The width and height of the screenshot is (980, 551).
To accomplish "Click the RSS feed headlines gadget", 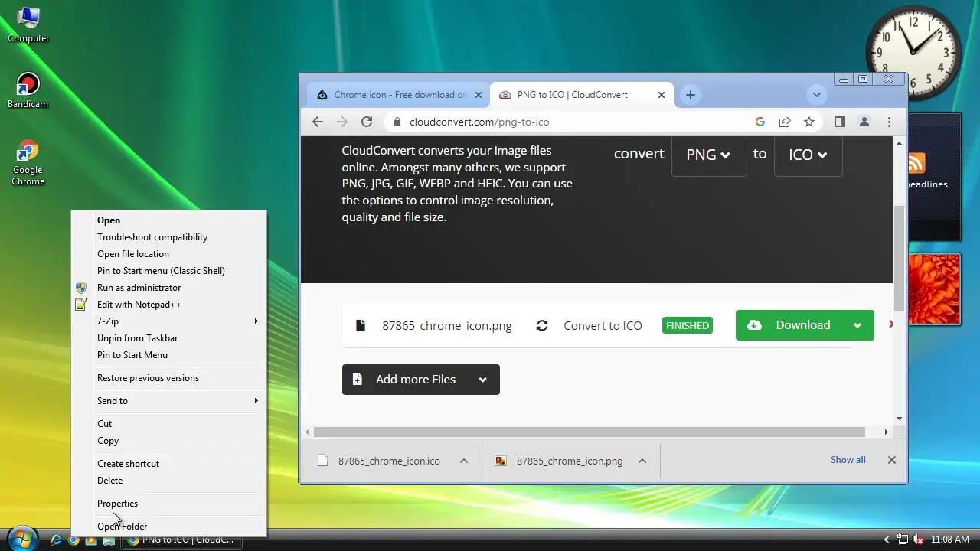I will tap(934, 177).
